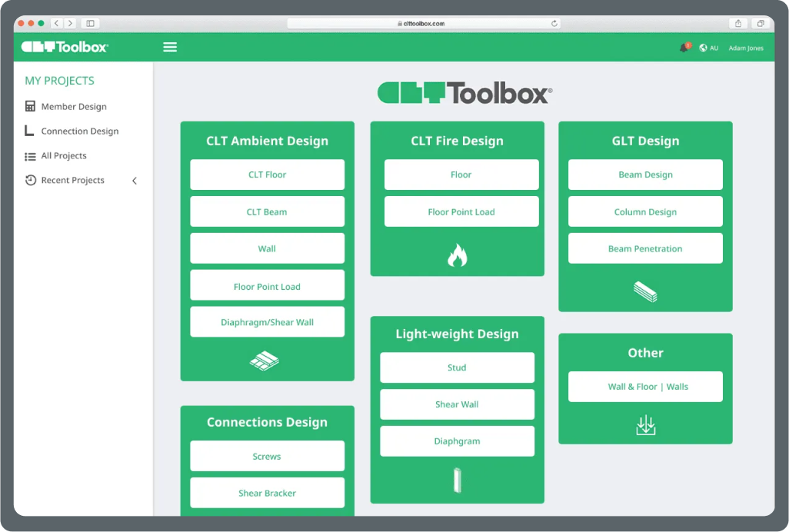Click the flame icon in CLT Fire Design
The width and height of the screenshot is (789, 532).
457,255
